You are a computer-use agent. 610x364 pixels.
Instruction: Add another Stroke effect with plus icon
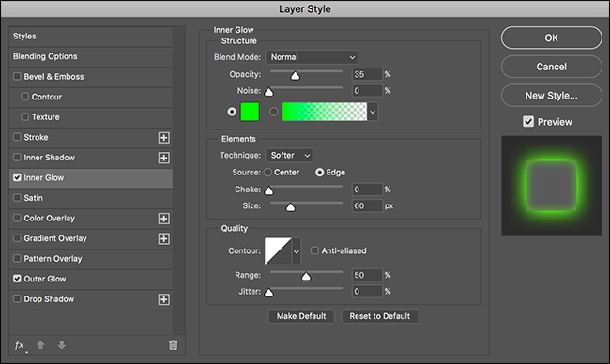(x=164, y=138)
